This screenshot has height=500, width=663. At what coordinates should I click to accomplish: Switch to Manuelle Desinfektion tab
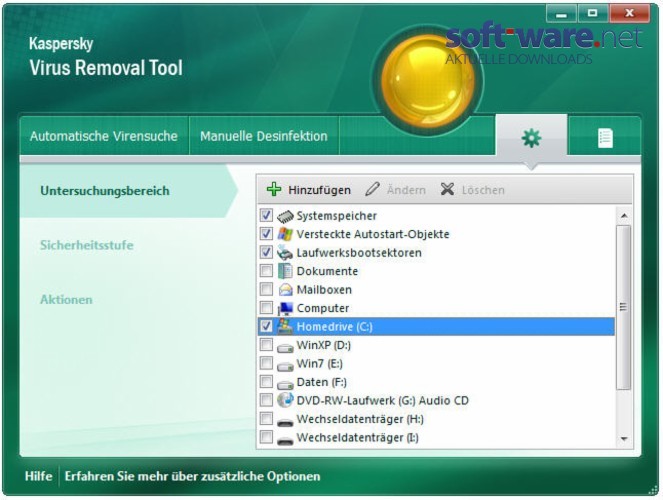264,136
